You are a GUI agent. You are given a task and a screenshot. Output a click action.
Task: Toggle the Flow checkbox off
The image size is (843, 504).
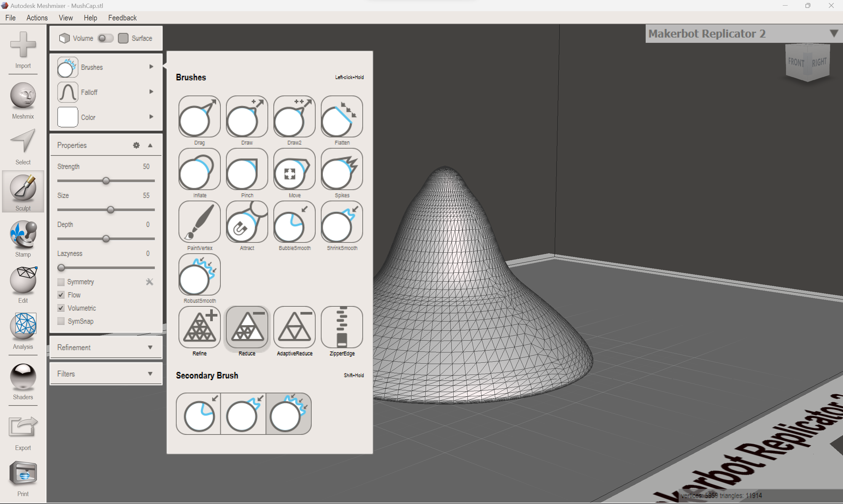[x=61, y=294]
